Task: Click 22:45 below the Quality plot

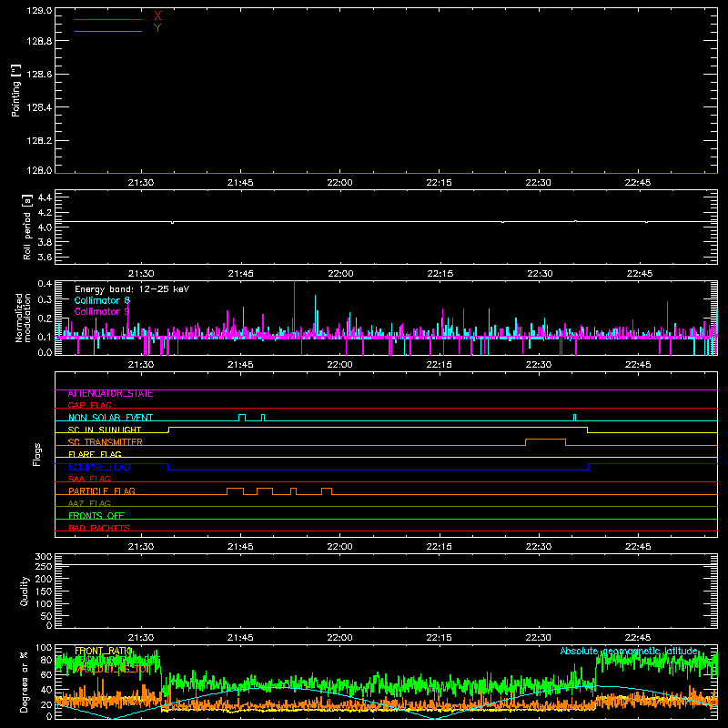Action: click(638, 638)
